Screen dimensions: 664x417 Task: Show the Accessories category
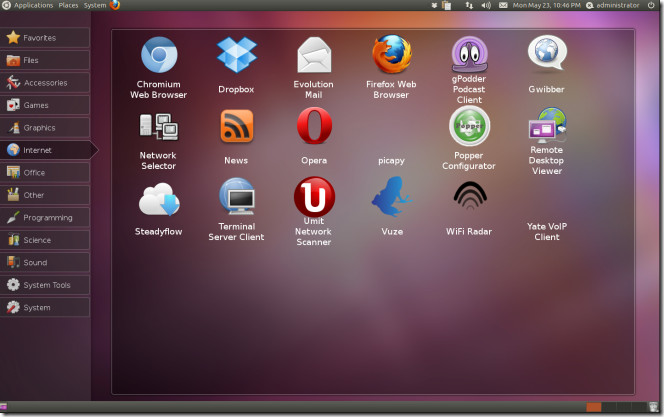[45, 83]
